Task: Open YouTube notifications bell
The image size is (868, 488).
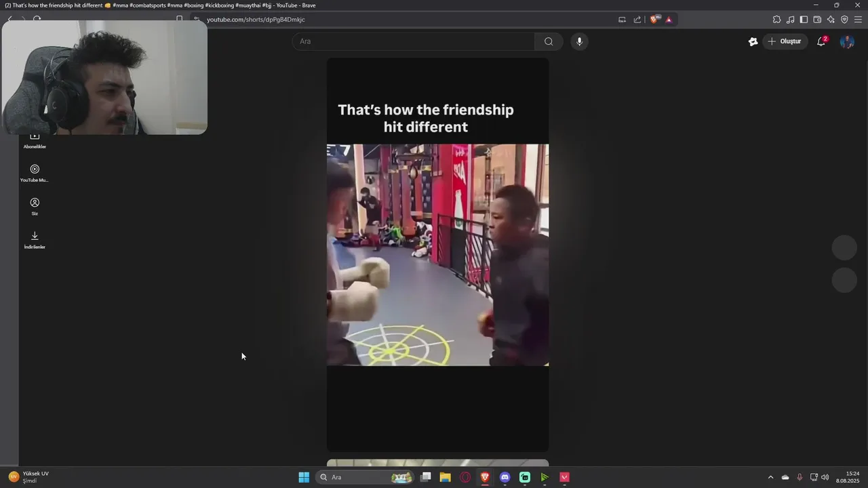Action: coord(821,41)
